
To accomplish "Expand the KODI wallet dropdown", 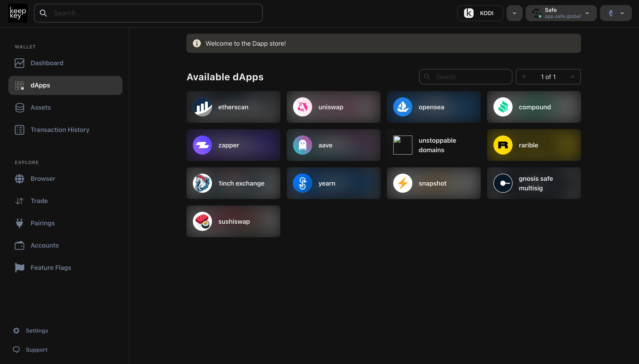I will click(514, 13).
